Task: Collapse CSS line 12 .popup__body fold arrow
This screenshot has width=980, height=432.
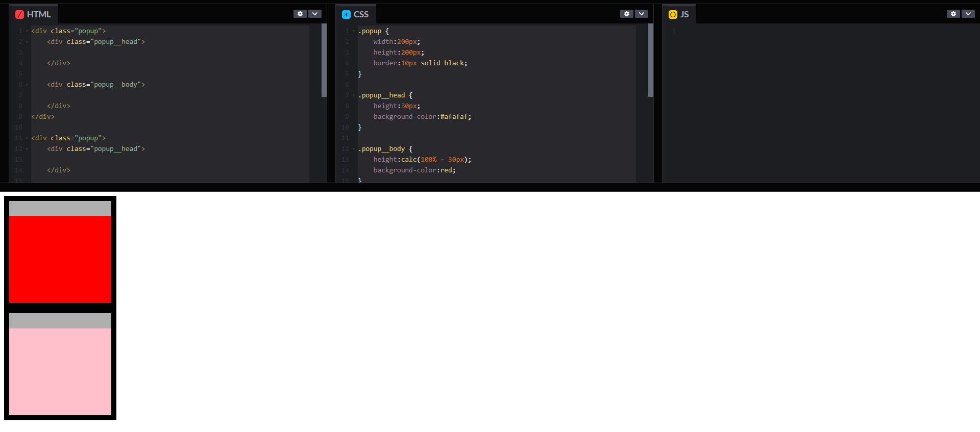Action: tap(354, 149)
